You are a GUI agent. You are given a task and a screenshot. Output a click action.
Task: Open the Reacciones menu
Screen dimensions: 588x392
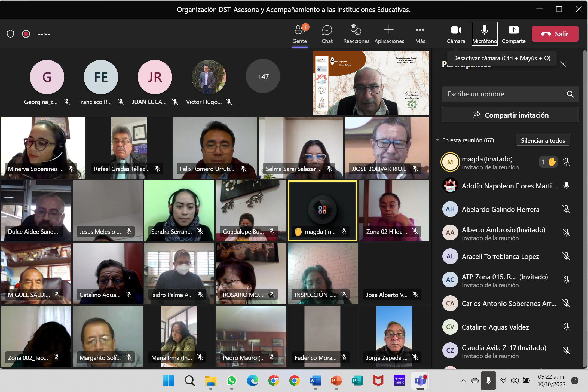356,34
